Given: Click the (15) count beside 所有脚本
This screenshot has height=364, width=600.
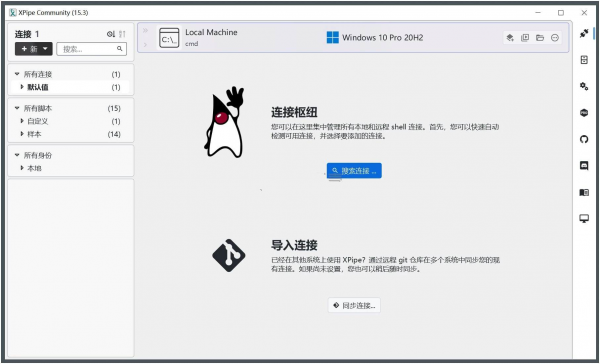Looking at the screenshot, I should (114, 109).
